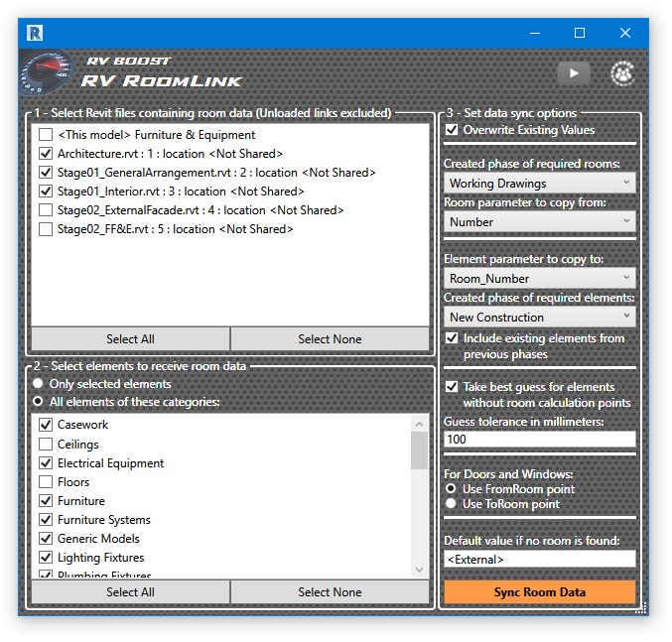Uncheck the Architecture.rvt checkbox
Viewport: 672px width, 642px height.
tap(46, 154)
